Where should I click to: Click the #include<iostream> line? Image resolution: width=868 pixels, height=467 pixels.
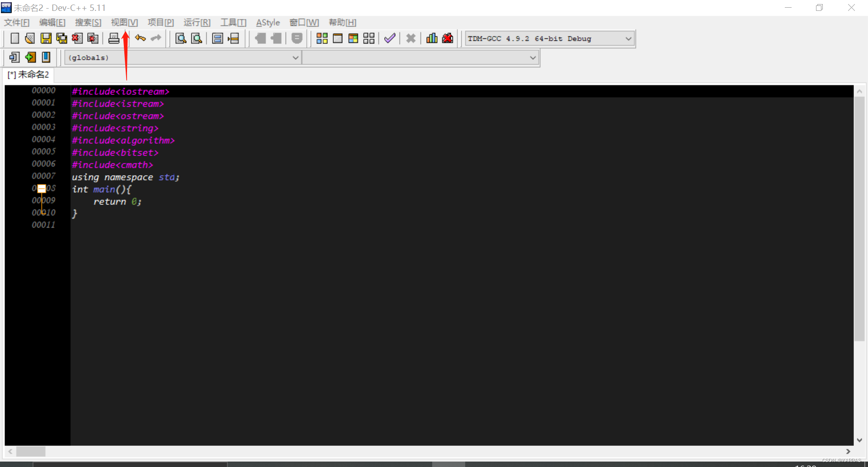click(120, 91)
